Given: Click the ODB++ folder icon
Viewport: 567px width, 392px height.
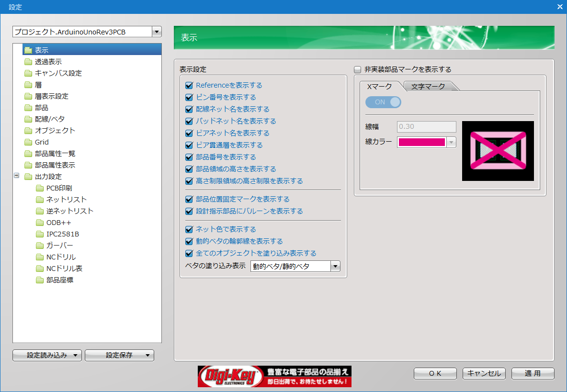Looking at the screenshot, I should 40,223.
